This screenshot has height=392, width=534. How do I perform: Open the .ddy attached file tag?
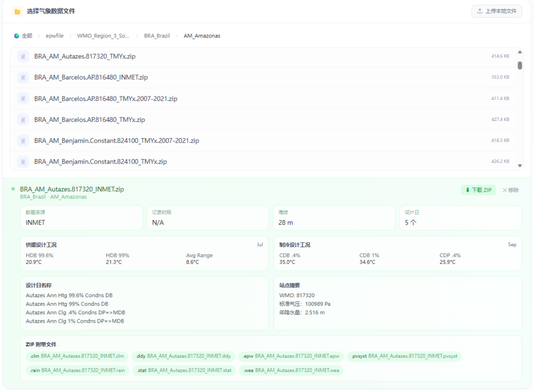coord(183,357)
